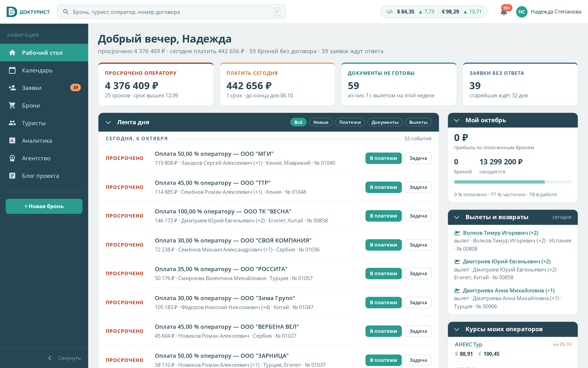Click the ДокТурист logo icon

pos(12,12)
